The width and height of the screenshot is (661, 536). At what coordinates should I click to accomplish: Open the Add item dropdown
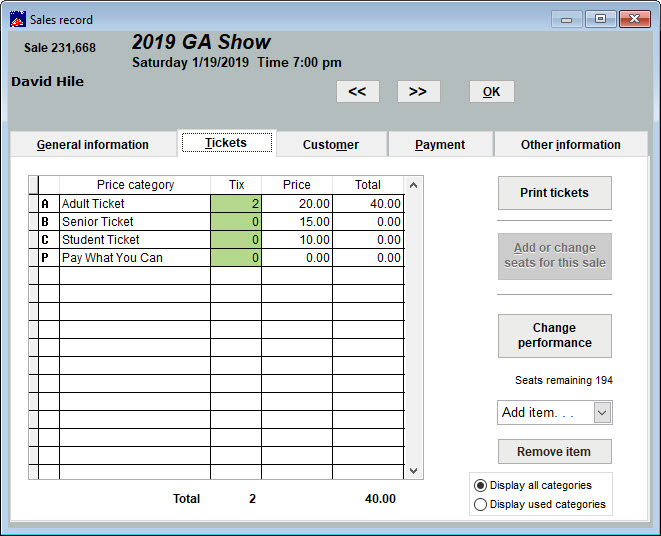(602, 412)
